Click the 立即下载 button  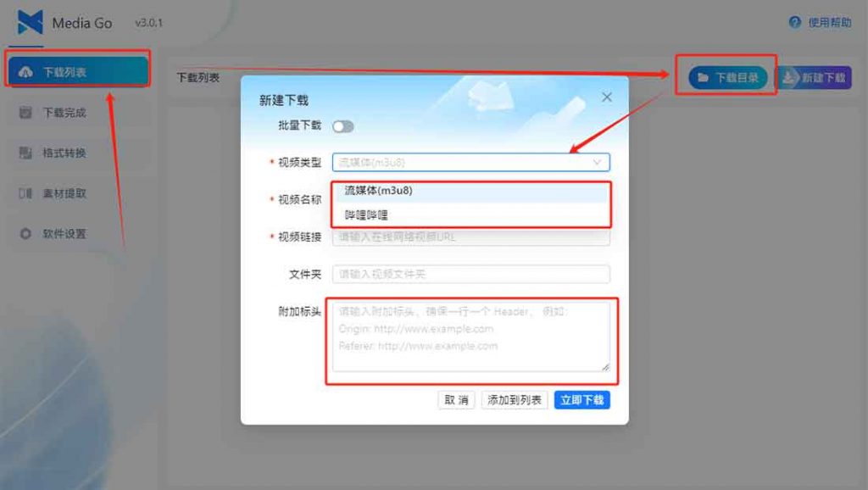point(581,400)
